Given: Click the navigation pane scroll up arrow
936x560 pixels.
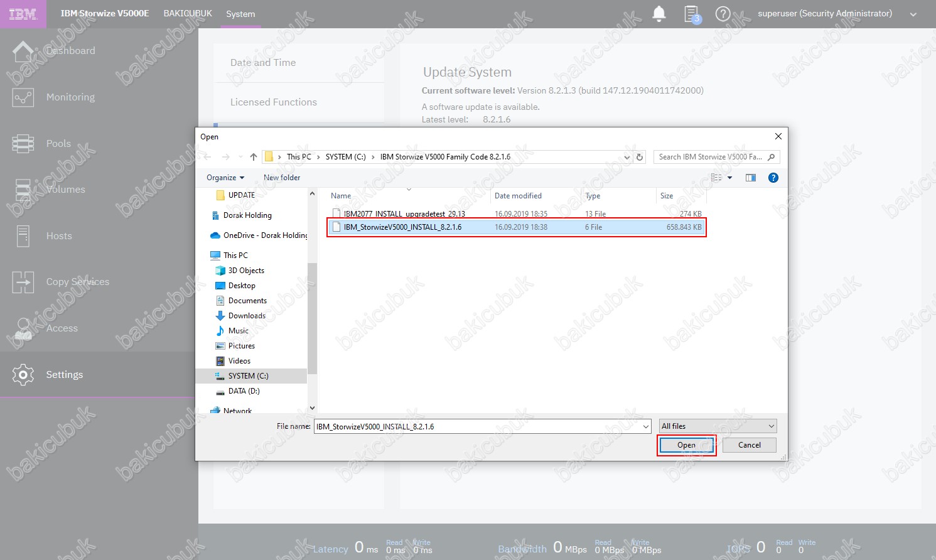Looking at the screenshot, I should pyautogui.click(x=312, y=194).
